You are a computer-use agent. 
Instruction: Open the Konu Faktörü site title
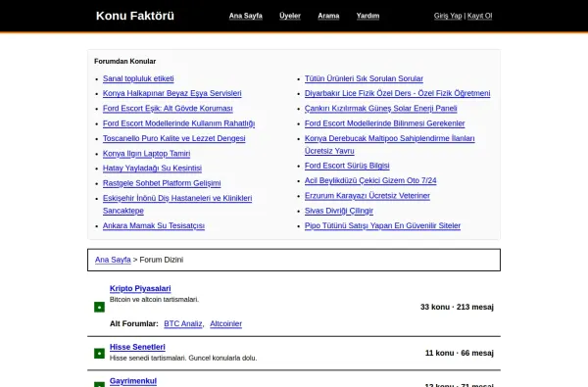point(135,16)
